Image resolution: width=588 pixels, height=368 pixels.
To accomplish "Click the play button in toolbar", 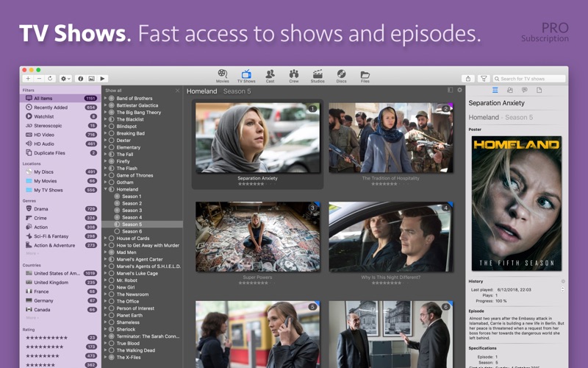I will coord(102,78).
